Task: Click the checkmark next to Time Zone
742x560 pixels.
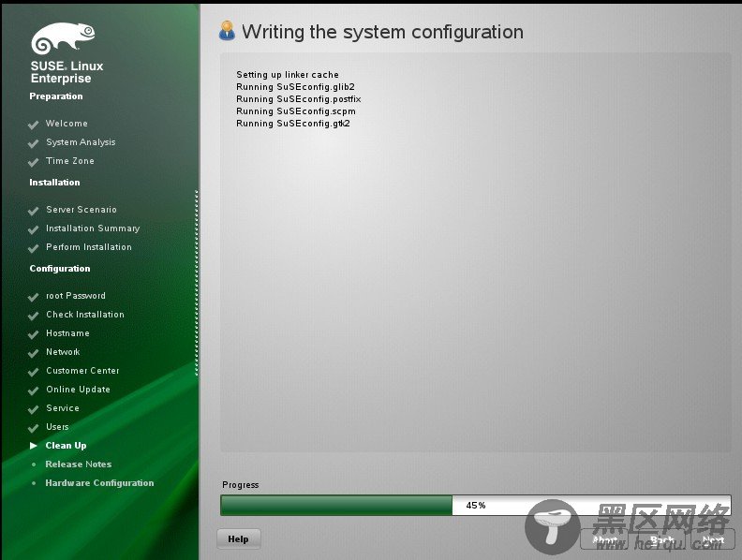Action: pos(33,162)
